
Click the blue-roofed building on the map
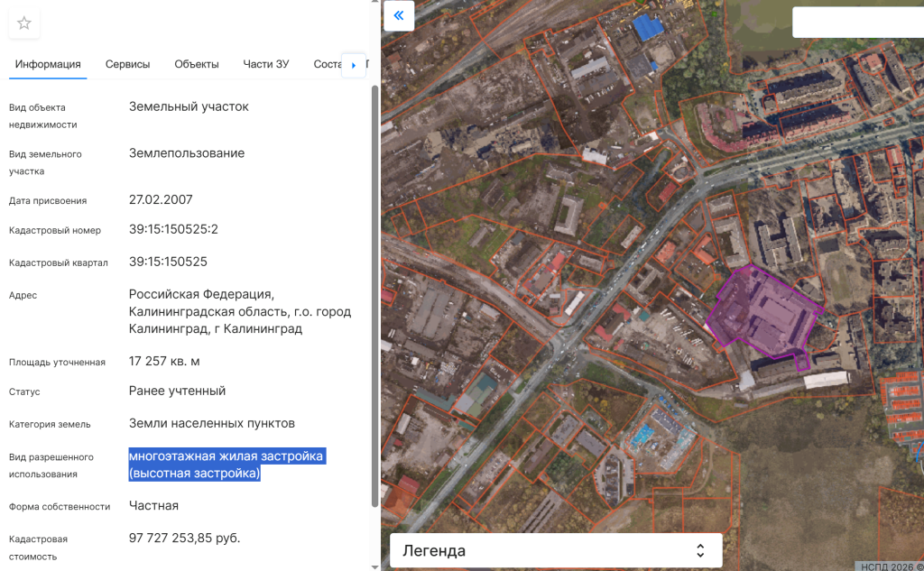[647, 28]
